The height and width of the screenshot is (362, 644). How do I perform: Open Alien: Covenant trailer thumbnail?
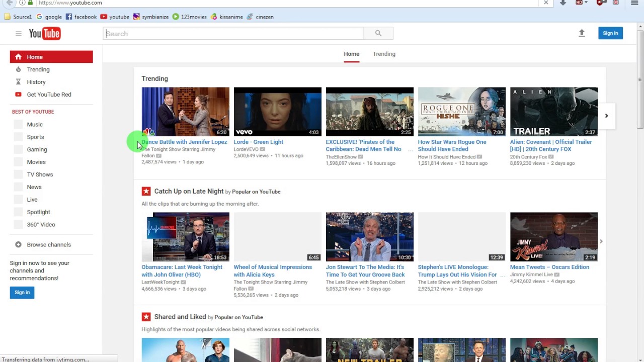pos(553,112)
